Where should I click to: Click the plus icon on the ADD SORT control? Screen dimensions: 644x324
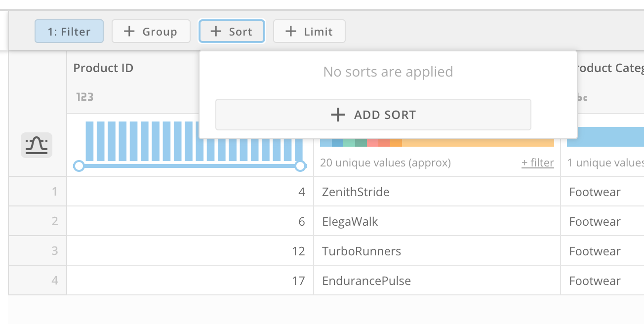tap(338, 115)
